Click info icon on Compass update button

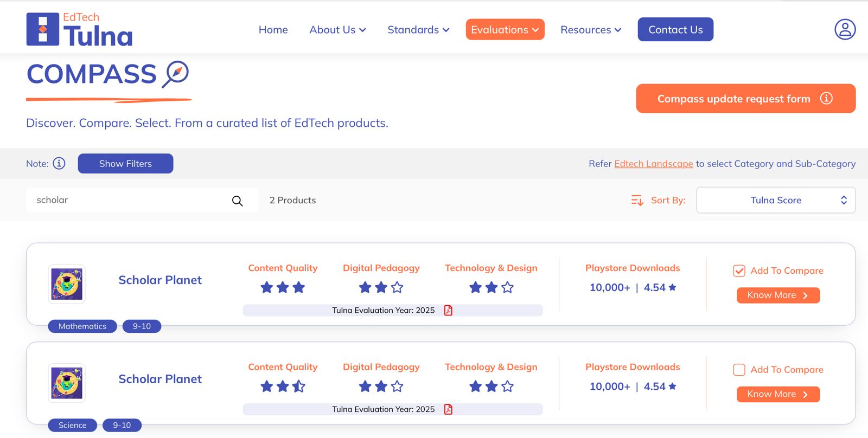pyautogui.click(x=826, y=98)
